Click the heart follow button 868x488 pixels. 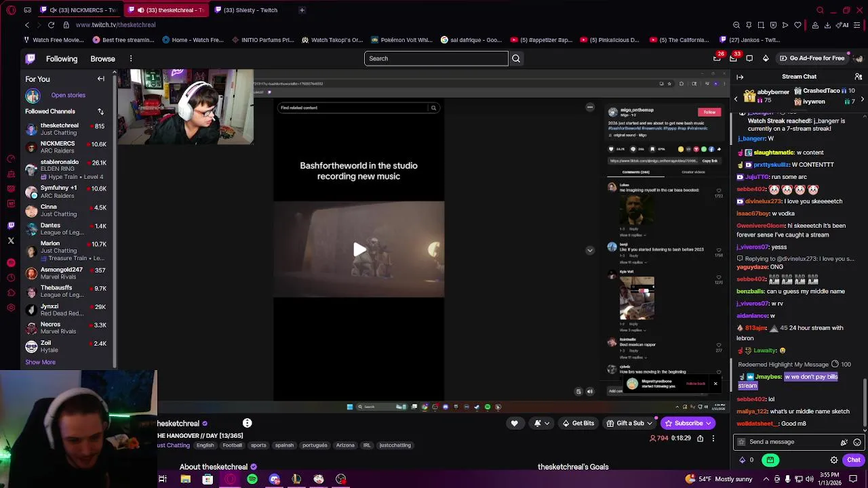[x=514, y=424]
